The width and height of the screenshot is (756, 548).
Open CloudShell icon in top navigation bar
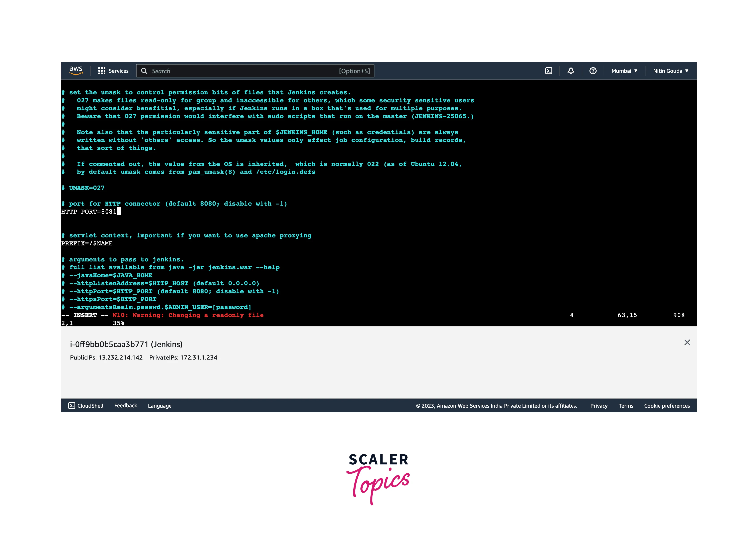click(549, 71)
